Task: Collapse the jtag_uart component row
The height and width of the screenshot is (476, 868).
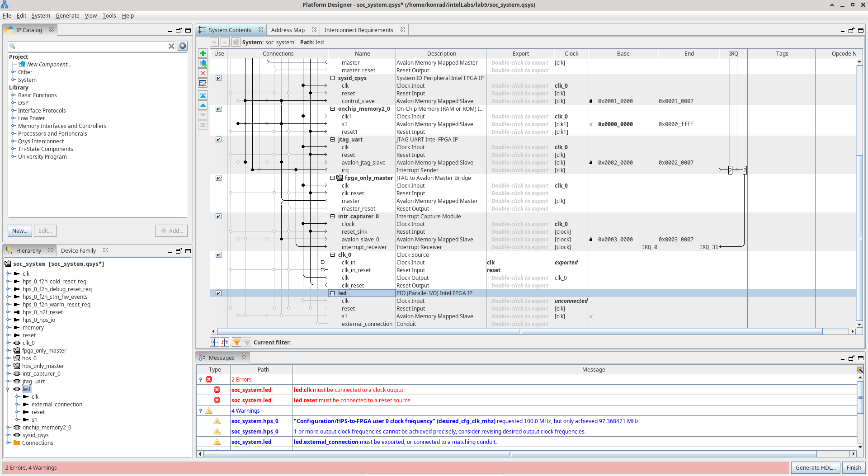Action: 333,140
